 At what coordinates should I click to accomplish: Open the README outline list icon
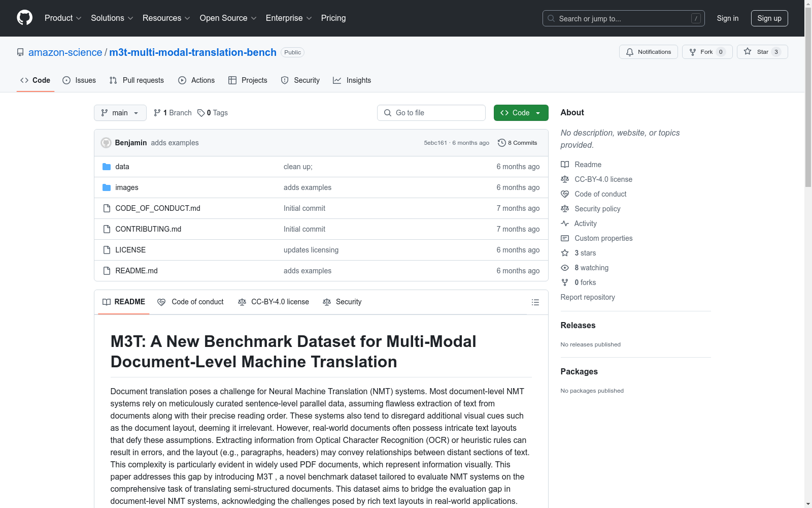point(535,302)
